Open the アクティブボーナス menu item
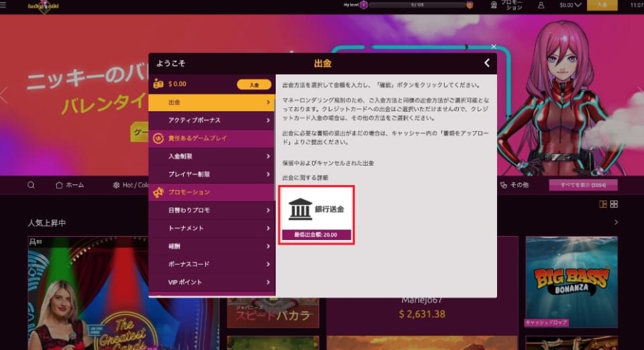Image resolution: width=644 pixels, height=350 pixels. pos(212,120)
